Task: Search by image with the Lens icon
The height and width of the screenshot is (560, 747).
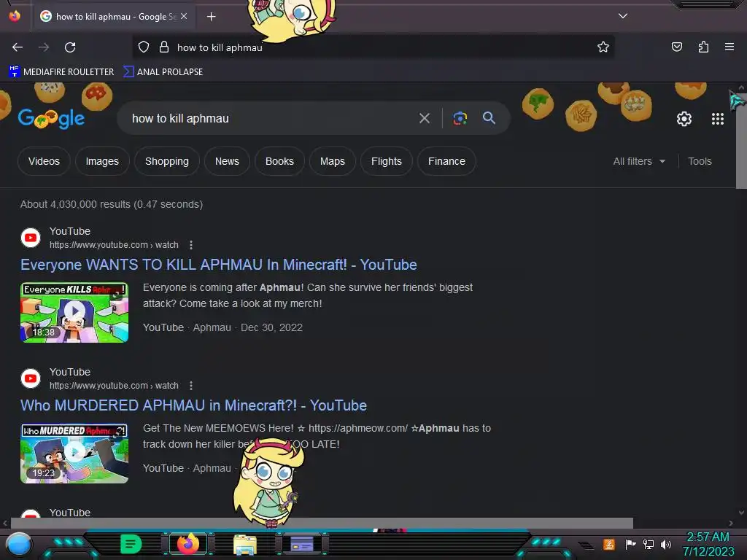Action: (460, 118)
